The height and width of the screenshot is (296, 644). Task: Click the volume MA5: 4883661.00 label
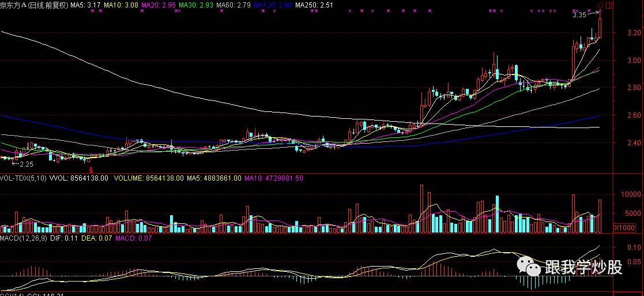click(214, 178)
